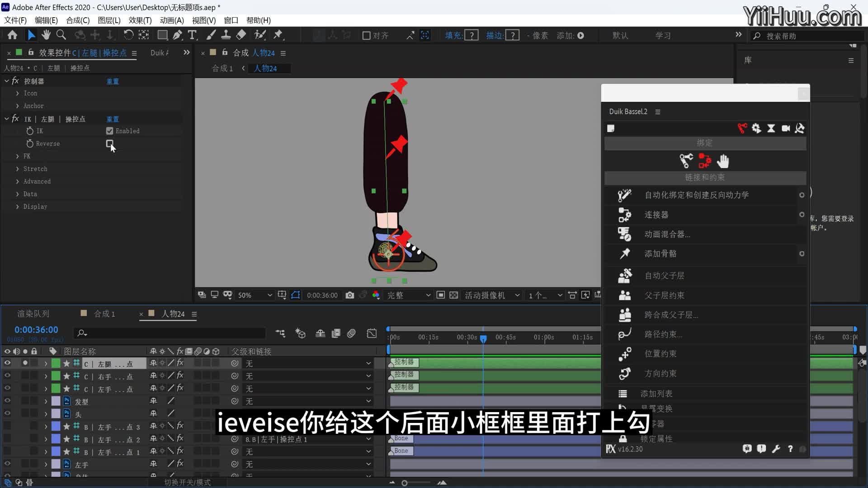
Task: Click Duik path constraint icon
Action: click(624, 334)
